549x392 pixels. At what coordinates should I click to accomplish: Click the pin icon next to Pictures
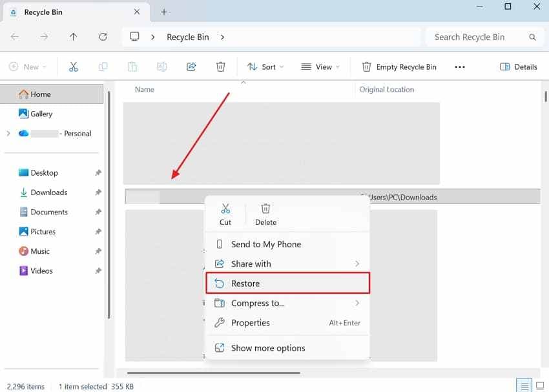pos(98,231)
